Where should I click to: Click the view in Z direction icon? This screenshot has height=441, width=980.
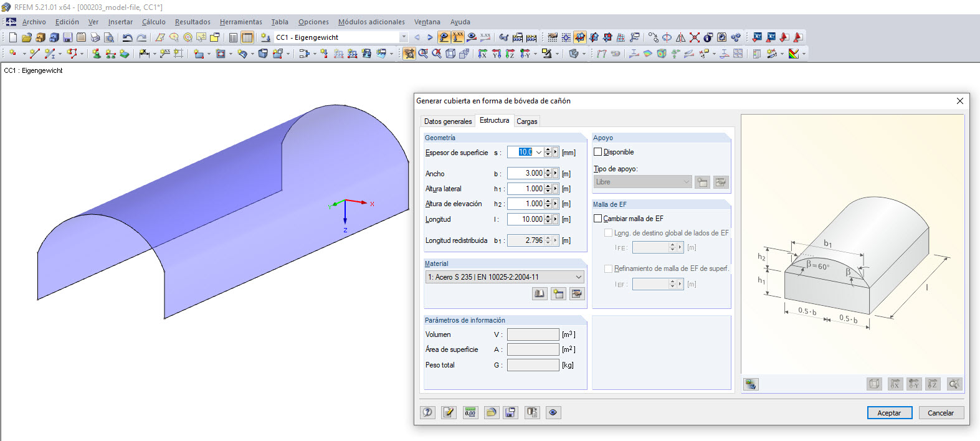pyautogui.click(x=510, y=54)
